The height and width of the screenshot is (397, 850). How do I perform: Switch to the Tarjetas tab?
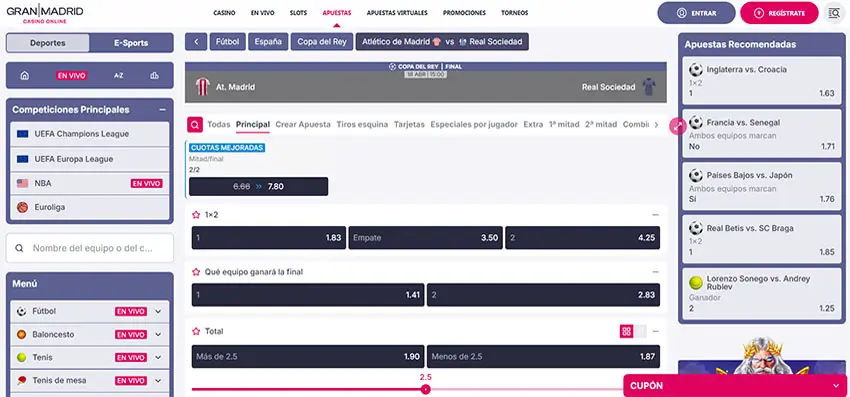[x=409, y=124]
